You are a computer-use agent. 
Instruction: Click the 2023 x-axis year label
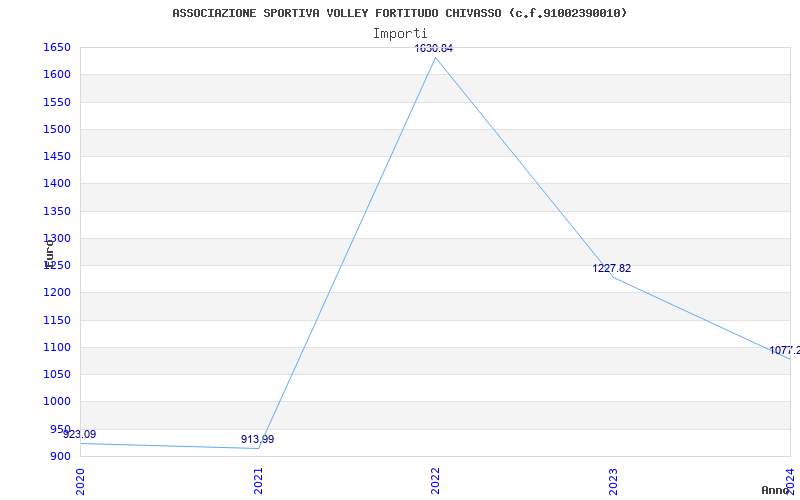613,482
